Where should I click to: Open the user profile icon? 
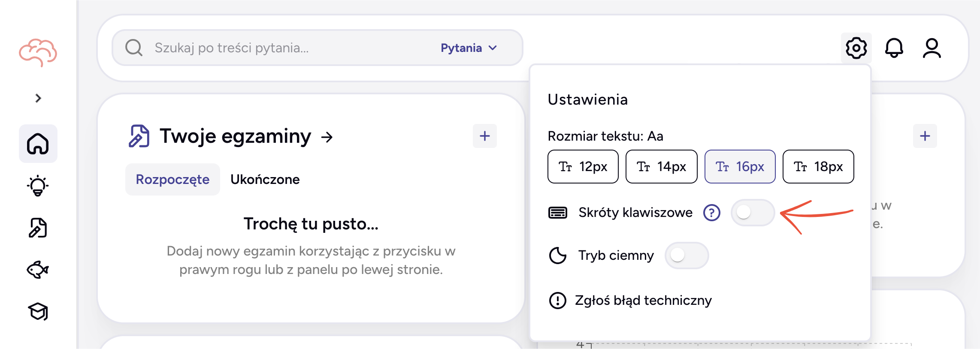pyautogui.click(x=932, y=48)
